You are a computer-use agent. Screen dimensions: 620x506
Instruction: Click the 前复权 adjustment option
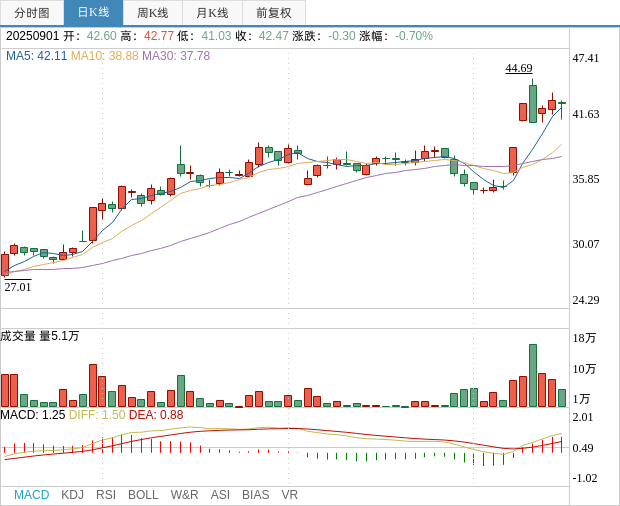(274, 13)
